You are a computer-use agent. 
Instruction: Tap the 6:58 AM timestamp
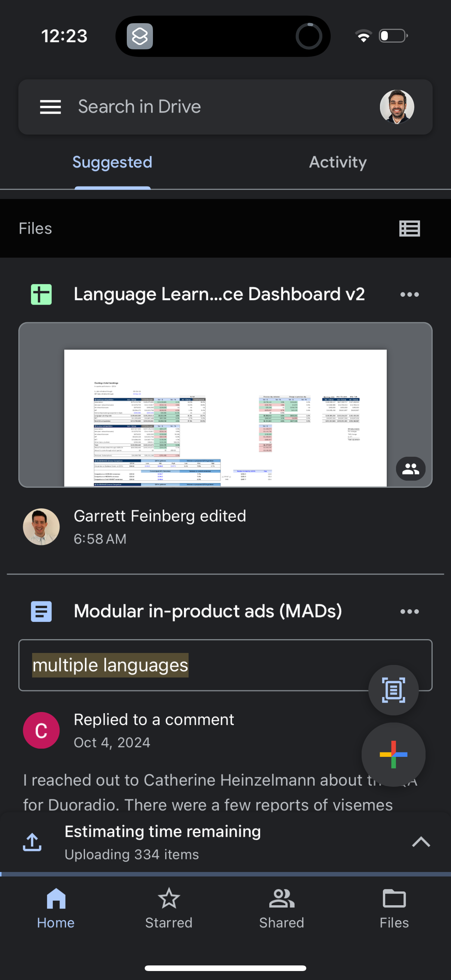click(100, 539)
